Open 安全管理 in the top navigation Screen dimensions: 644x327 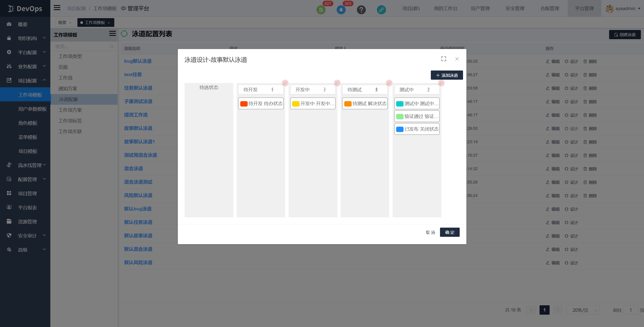coord(515,9)
